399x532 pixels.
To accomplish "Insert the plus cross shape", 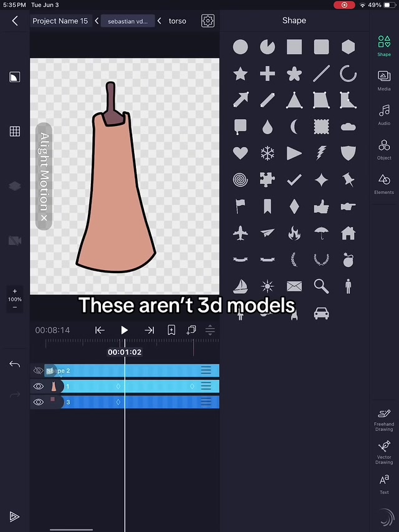I will pyautogui.click(x=267, y=74).
